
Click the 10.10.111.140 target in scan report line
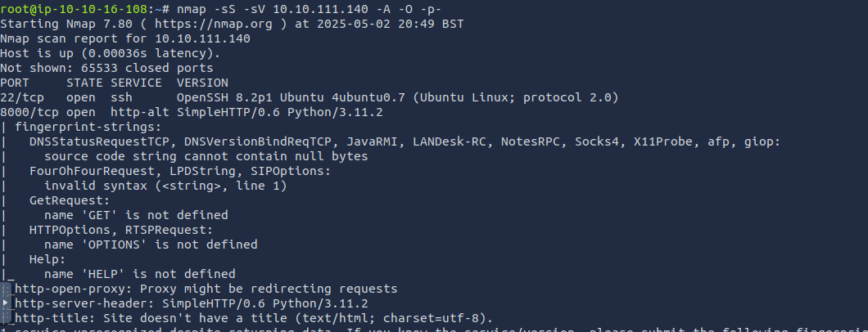pos(202,38)
